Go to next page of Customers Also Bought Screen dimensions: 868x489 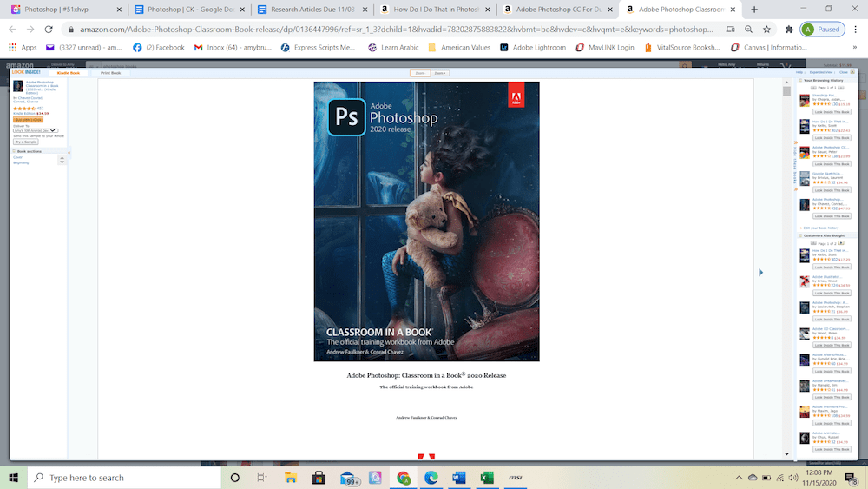[x=841, y=243]
